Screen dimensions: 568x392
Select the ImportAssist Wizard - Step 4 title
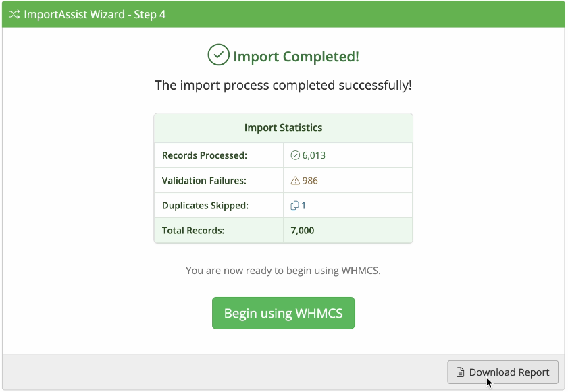[x=95, y=14]
